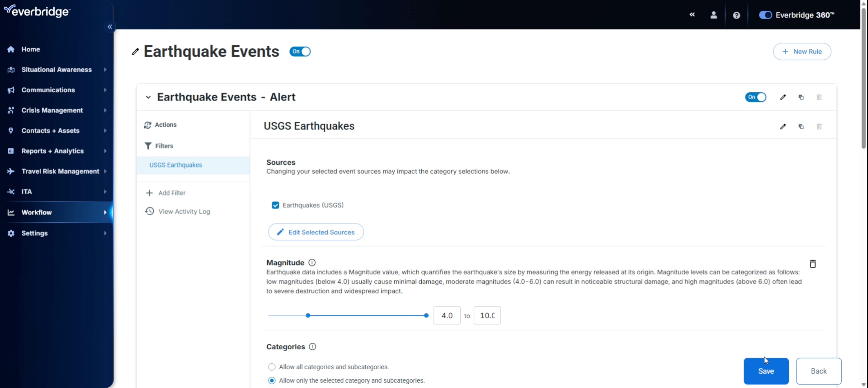Uncheck the Earthquakes (USGS) source

[276, 205]
